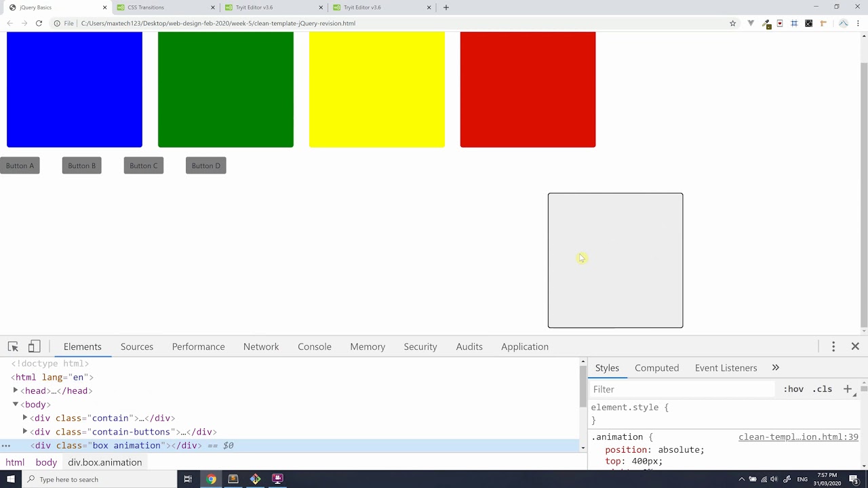Click Button A

tap(20, 165)
